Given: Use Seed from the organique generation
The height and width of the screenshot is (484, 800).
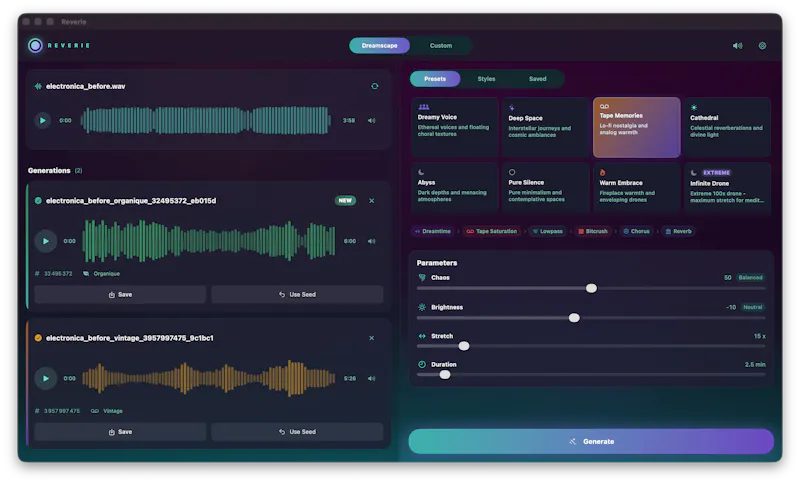Looking at the screenshot, I should pos(297,294).
